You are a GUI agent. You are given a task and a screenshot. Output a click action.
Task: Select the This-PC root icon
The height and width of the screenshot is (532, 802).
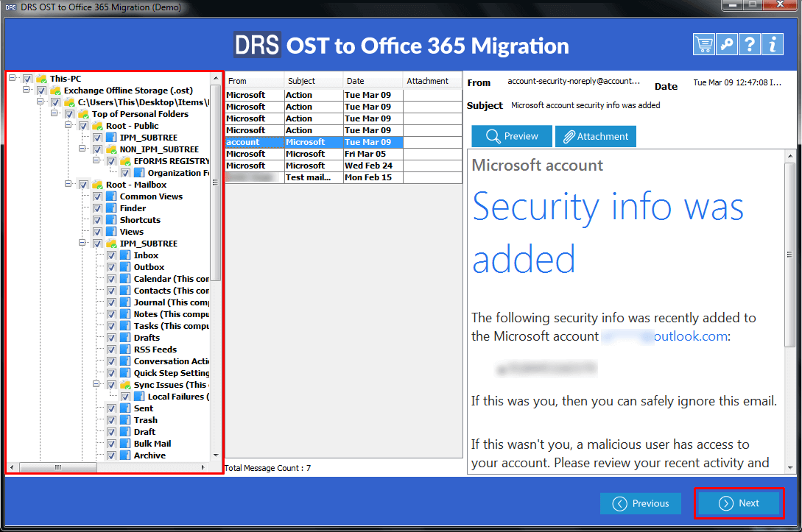41,78
